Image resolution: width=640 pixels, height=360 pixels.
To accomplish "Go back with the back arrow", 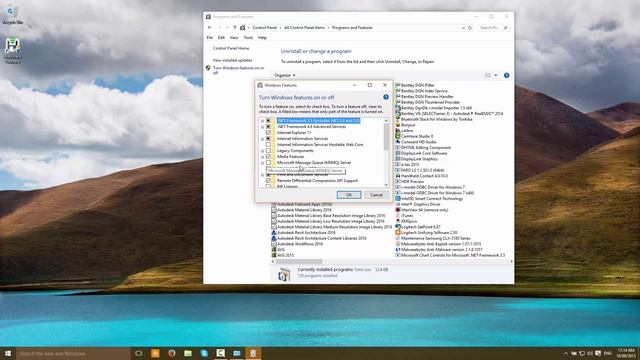I will (210, 28).
